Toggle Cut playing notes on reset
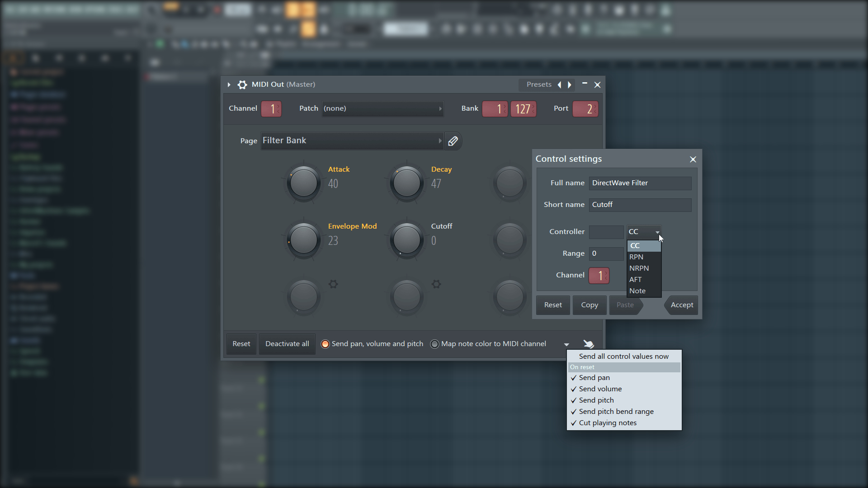Image resolution: width=868 pixels, height=488 pixels. coord(608,422)
